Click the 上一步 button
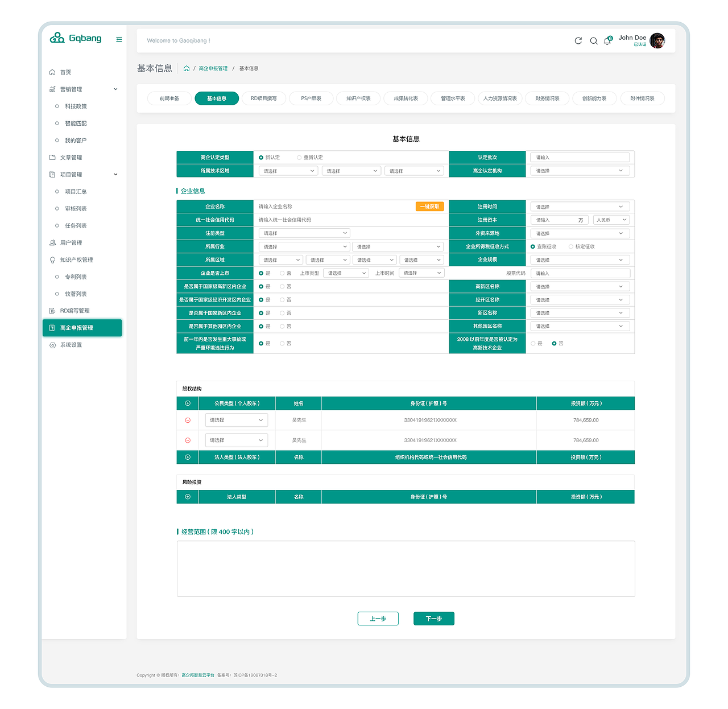The height and width of the screenshot is (709, 728). coord(378,619)
